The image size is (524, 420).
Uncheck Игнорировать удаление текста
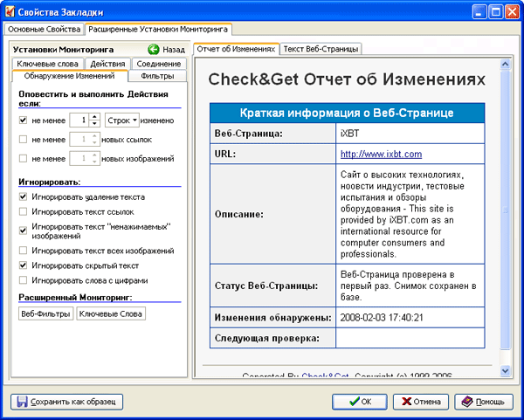coord(23,196)
